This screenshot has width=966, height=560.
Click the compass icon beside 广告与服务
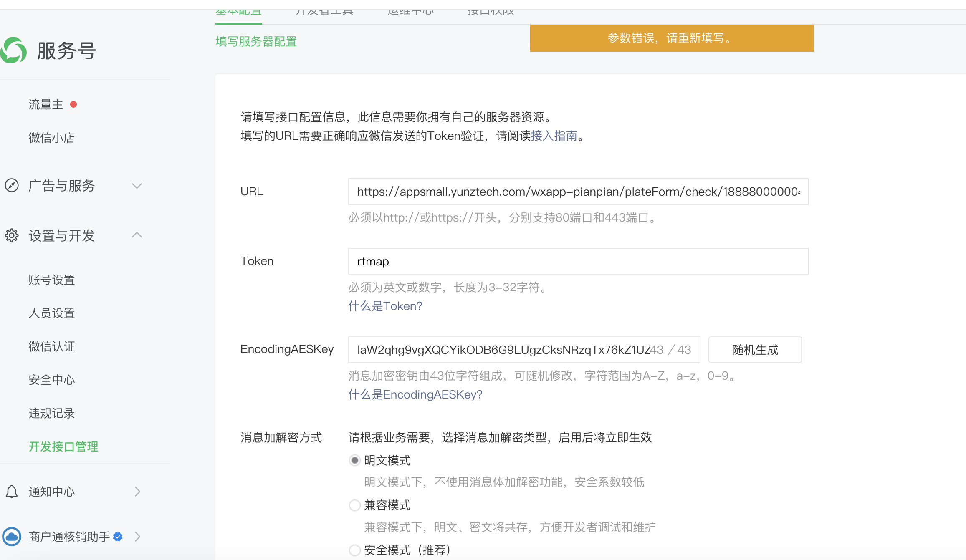tap(12, 185)
